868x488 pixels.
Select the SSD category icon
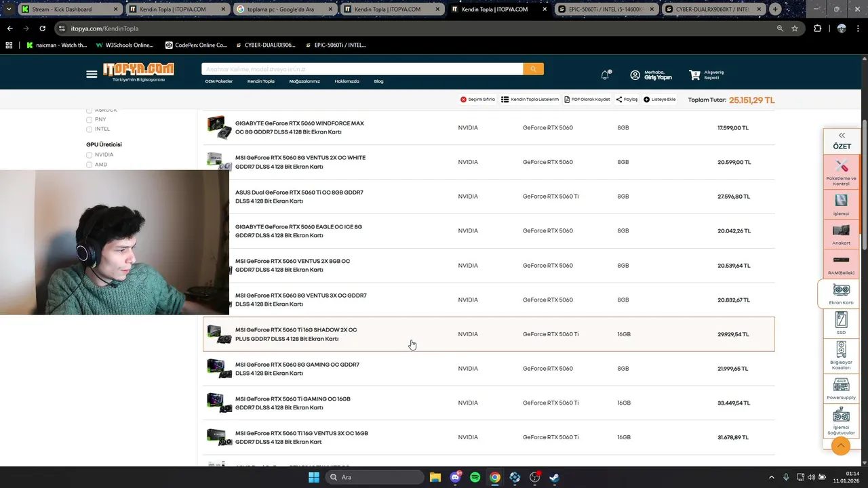click(842, 323)
